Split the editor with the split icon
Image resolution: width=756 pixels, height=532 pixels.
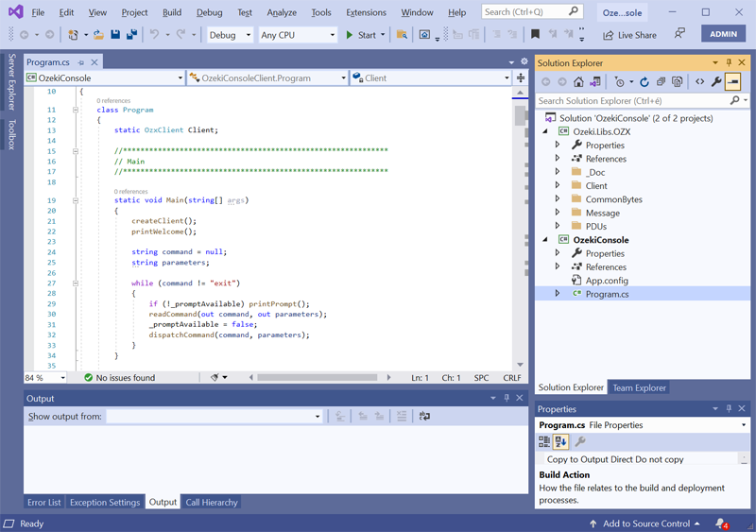521,77
